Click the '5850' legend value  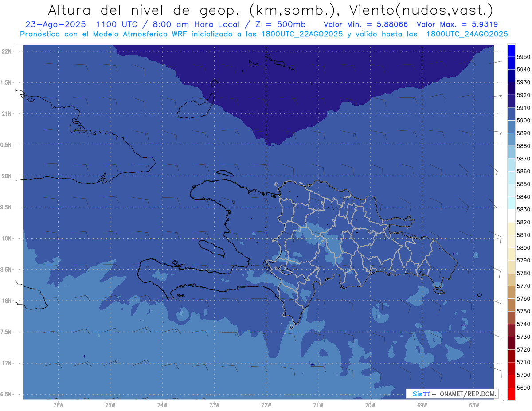(x=524, y=184)
